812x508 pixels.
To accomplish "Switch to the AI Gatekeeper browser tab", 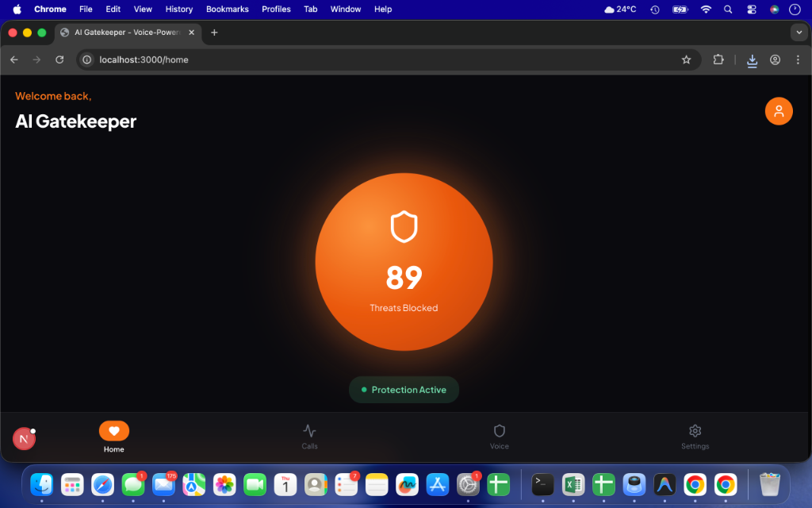I will (127, 33).
